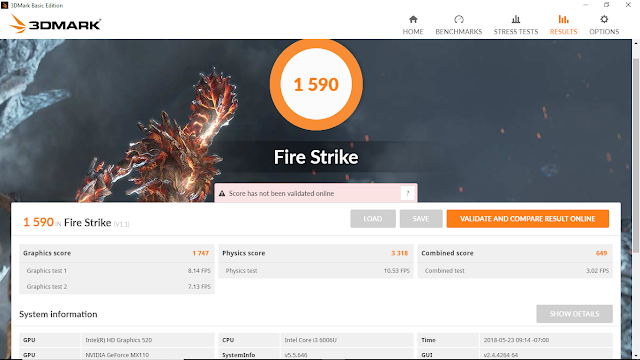Click the System information heading
Image resolution: width=640 pixels, height=360 pixels.
point(58,314)
